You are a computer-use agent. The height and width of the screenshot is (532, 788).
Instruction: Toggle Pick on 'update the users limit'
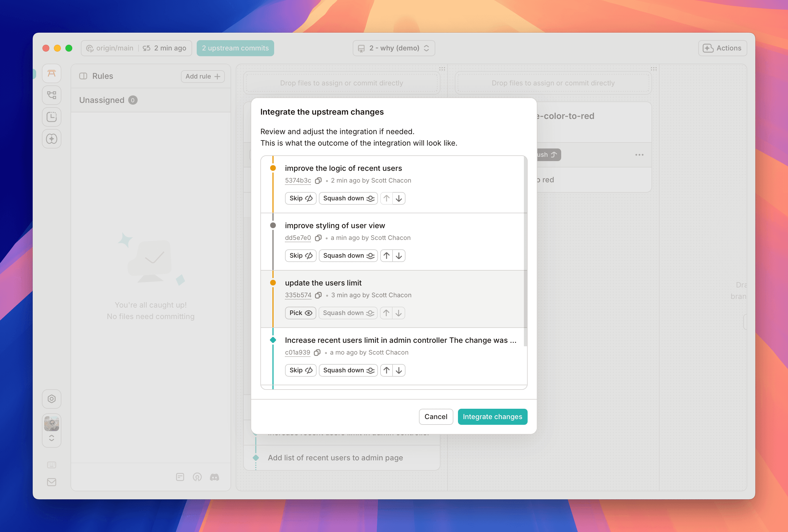[x=301, y=313]
